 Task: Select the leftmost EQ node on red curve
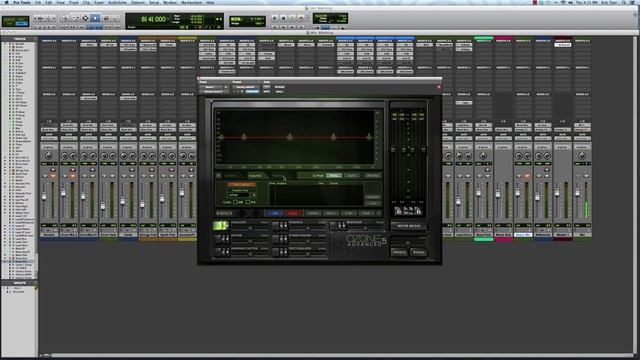pyautogui.click(x=221, y=138)
